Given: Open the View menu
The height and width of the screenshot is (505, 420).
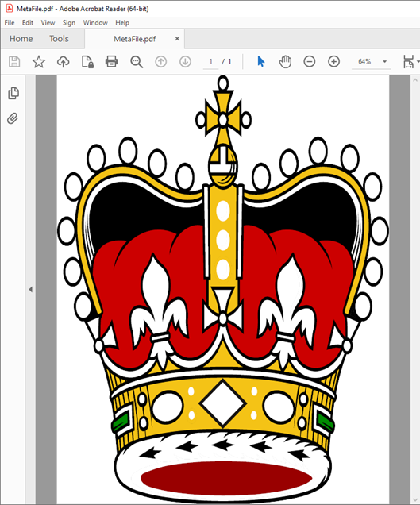Looking at the screenshot, I should tap(48, 23).
